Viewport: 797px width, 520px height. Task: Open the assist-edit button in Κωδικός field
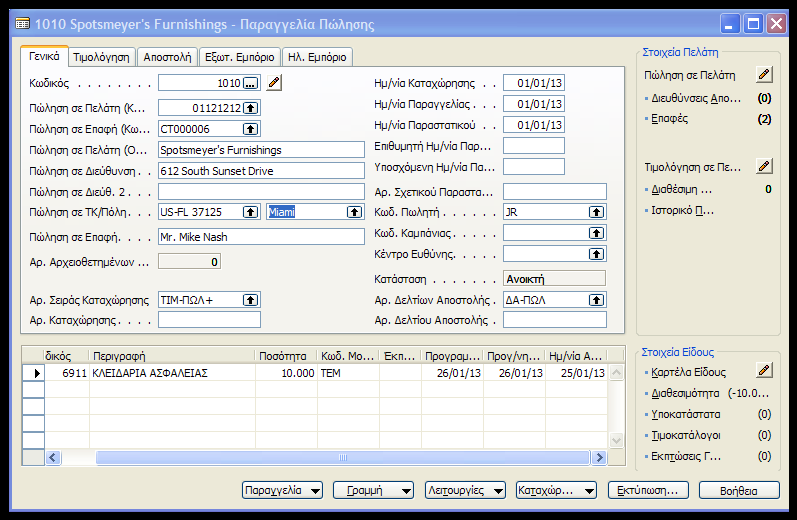coord(250,83)
